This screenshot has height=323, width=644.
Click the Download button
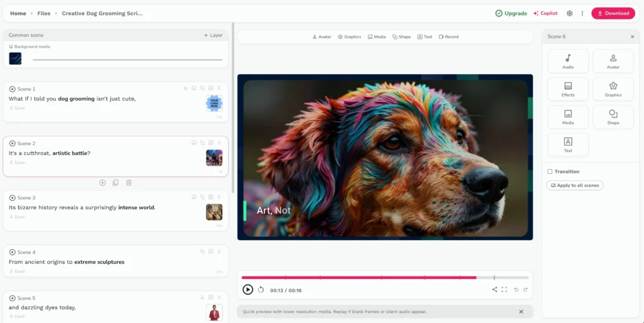pyautogui.click(x=613, y=13)
